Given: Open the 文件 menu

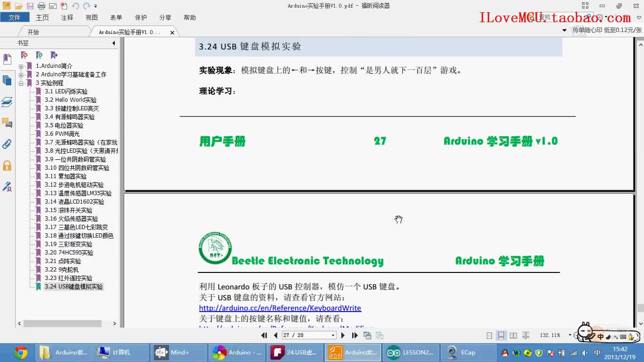Looking at the screenshot, I should click(x=15, y=17).
